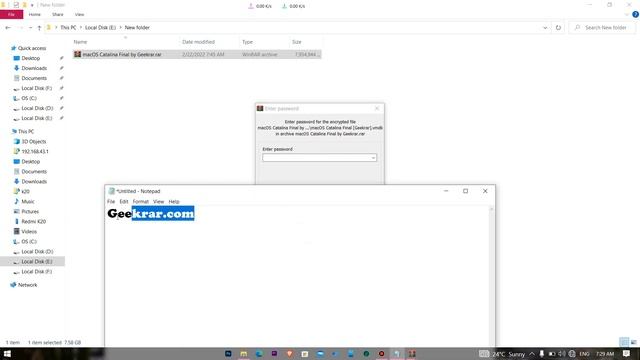This screenshot has height=360, width=640.
Task: Open k20 item under This PC
Action: pyautogui.click(x=25, y=191)
